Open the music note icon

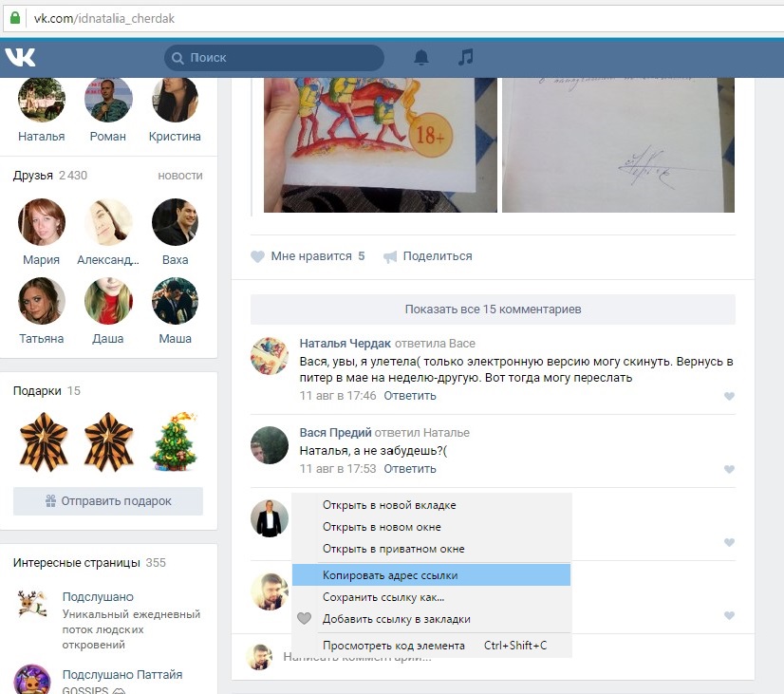[465, 57]
